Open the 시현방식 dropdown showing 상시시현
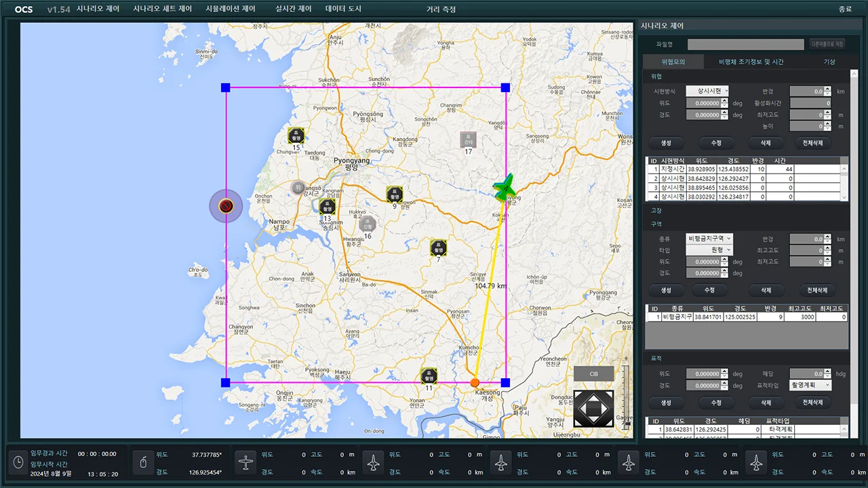The image size is (868, 488). click(707, 91)
